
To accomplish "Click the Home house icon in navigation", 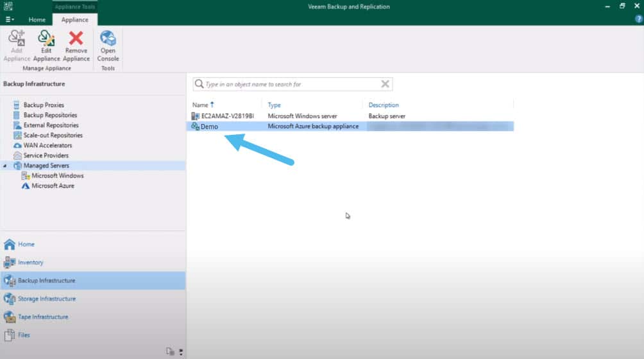I will click(10, 244).
